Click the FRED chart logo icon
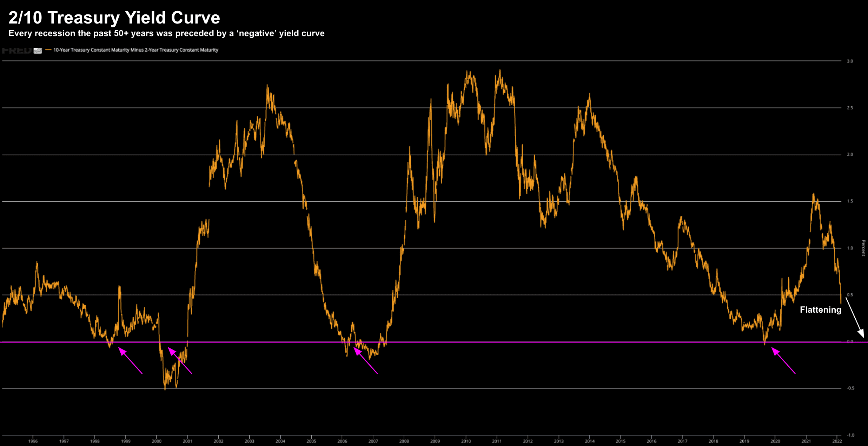Screen dimensions: 868x446 pyautogui.click(x=38, y=51)
